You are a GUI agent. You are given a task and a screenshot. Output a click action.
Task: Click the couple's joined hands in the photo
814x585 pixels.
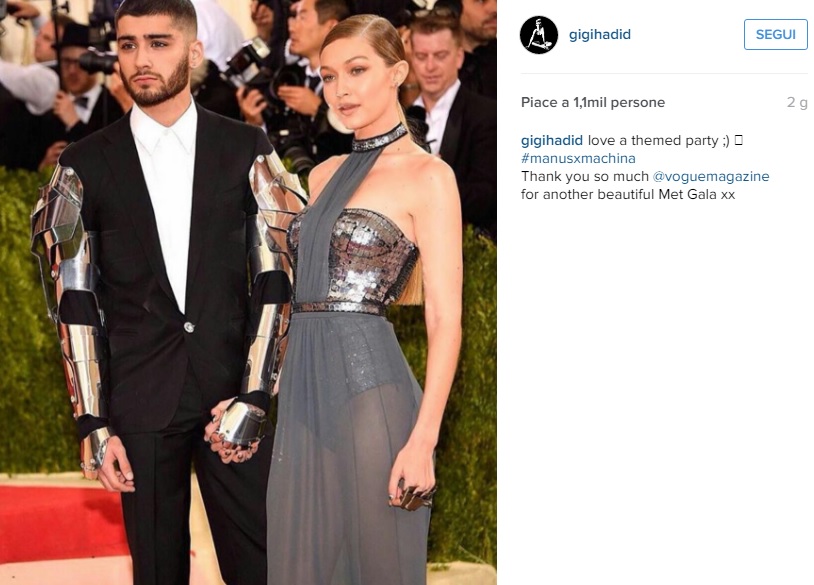[x=236, y=431]
